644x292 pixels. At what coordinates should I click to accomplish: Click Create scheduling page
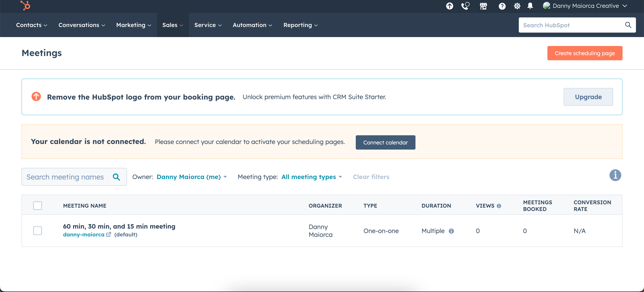[x=585, y=53]
